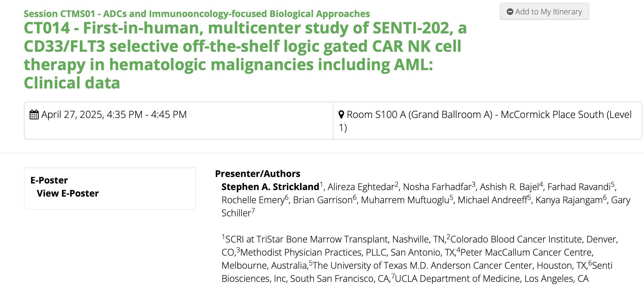
Task: Open the View E-Poster link
Action: [68, 193]
